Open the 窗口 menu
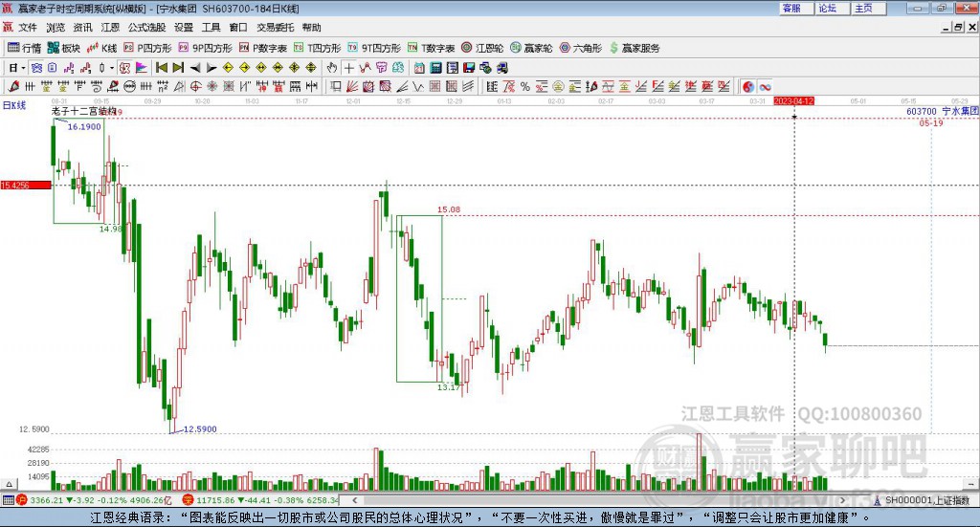Image resolution: width=980 pixels, height=527 pixels. tap(238, 28)
